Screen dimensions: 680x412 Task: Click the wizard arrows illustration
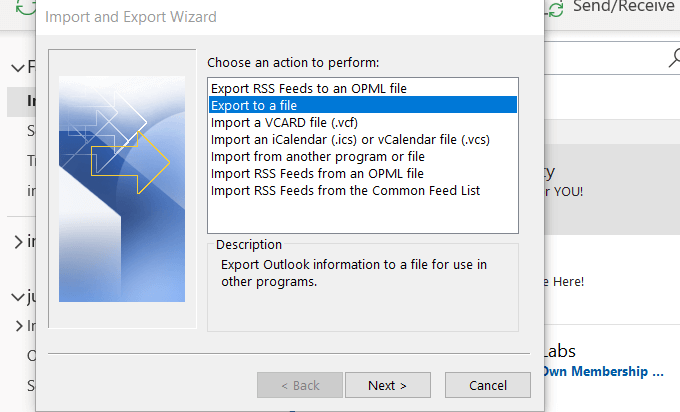point(122,188)
